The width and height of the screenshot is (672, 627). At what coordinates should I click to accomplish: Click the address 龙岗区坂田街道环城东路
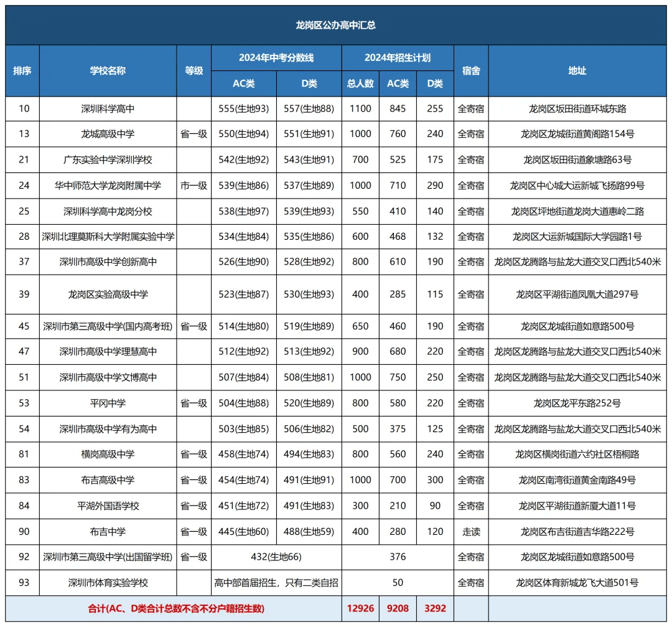pyautogui.click(x=579, y=108)
